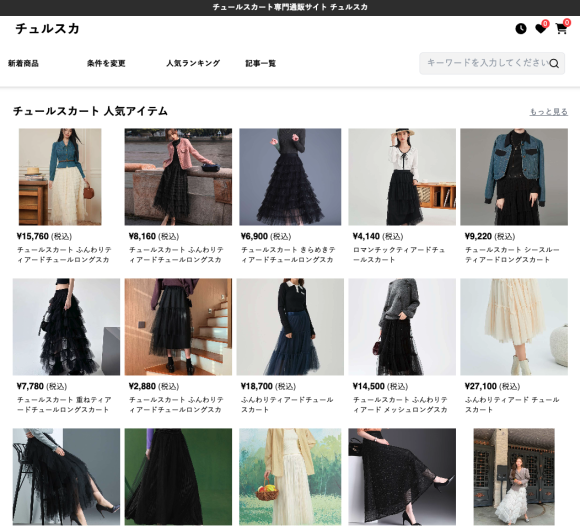Image resolution: width=580 pixels, height=526 pixels.
Task: Open 記事一覧 menu item
Action: [x=261, y=63]
